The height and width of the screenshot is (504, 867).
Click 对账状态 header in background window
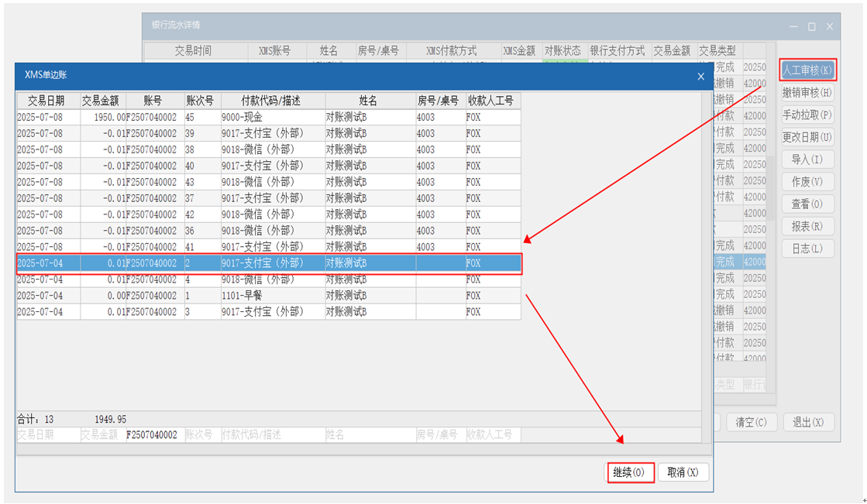click(x=564, y=51)
